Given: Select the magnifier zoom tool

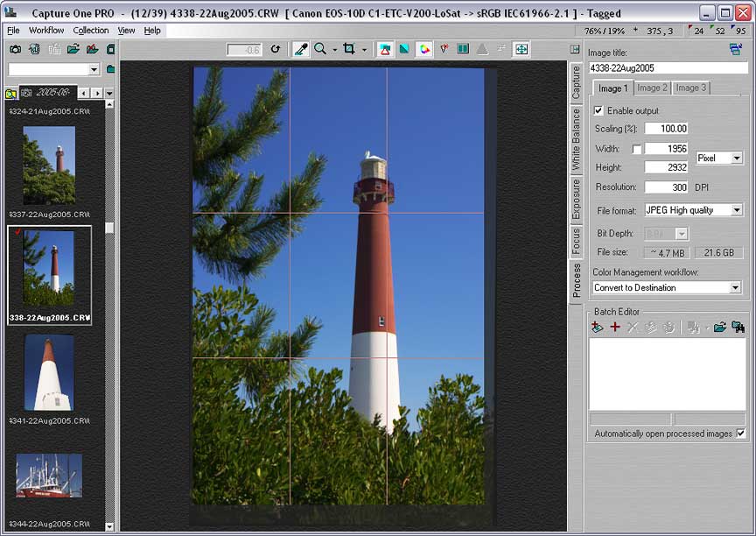Looking at the screenshot, I should coord(320,49).
